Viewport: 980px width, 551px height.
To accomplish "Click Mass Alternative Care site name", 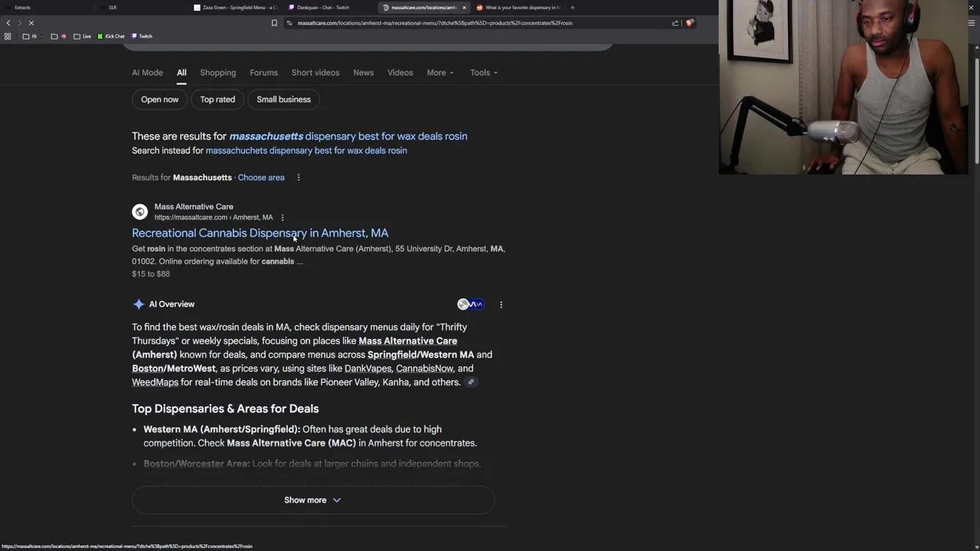I will click(x=194, y=207).
